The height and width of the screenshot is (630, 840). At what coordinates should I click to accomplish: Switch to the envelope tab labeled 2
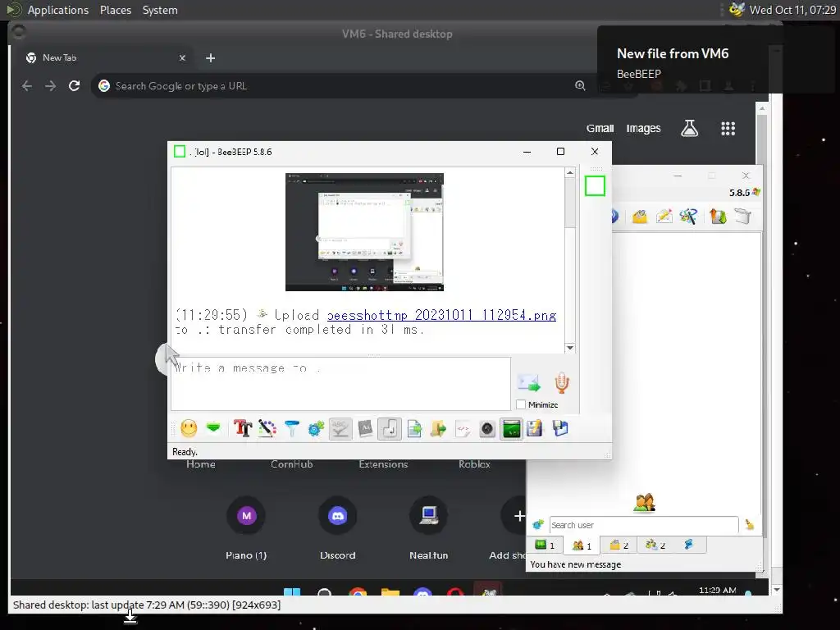(619, 546)
